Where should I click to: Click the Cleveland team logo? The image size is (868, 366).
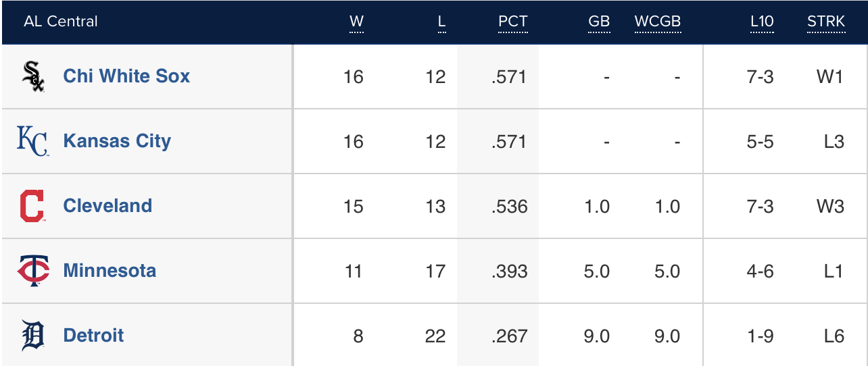point(32,206)
